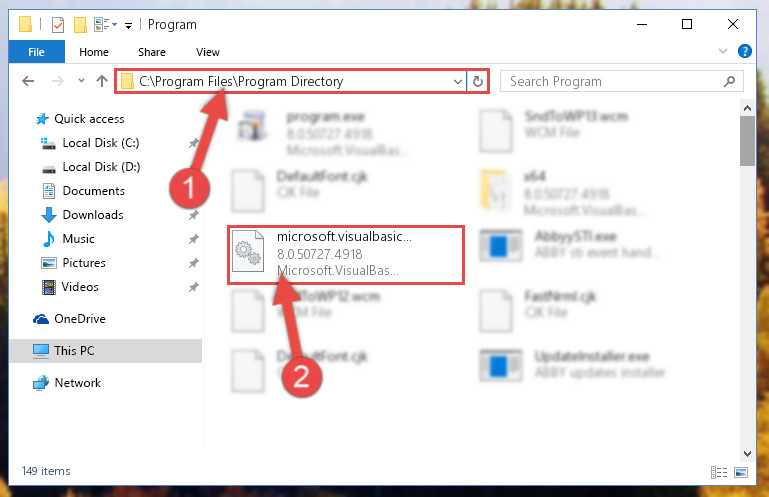Click the pin icon next to Local Disk (C:)
The image size is (769, 497).
coord(194,143)
